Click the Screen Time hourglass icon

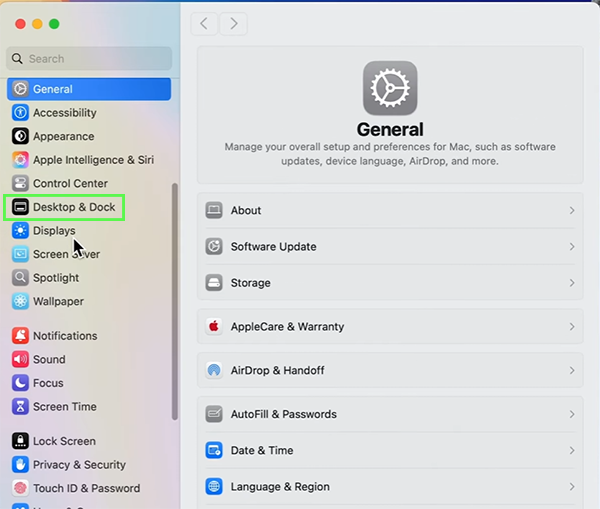20,406
